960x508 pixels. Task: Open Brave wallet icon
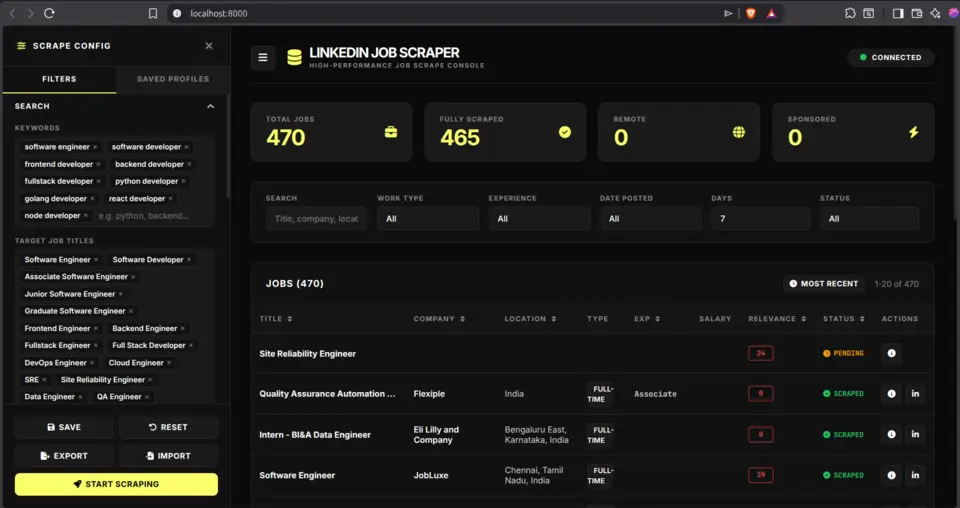tap(917, 13)
